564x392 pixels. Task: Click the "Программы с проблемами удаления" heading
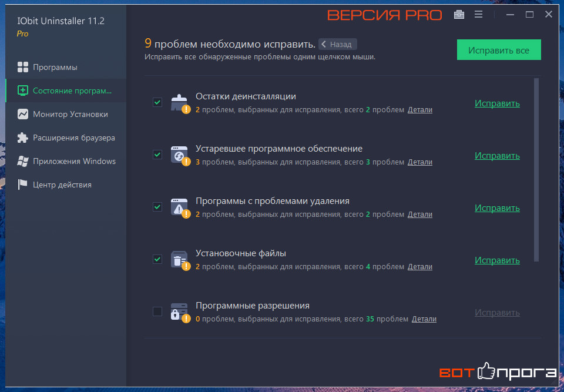[x=273, y=201]
